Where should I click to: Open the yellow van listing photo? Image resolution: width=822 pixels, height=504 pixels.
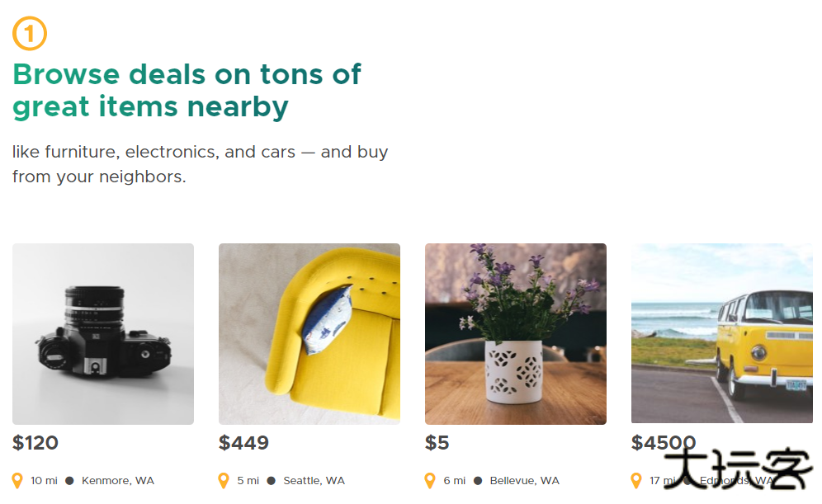[x=721, y=333]
